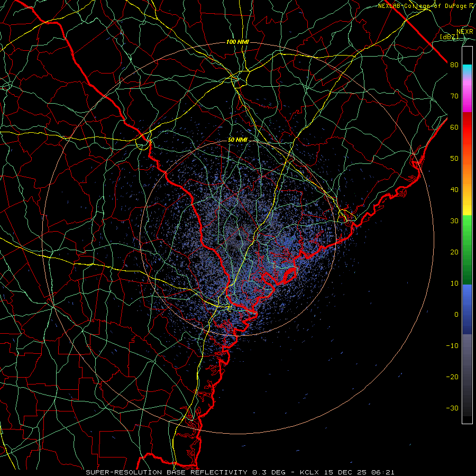The height and width of the screenshot is (476, 476).
Task: Click the 0 value on the reflectivity scale
Action: [456, 315]
